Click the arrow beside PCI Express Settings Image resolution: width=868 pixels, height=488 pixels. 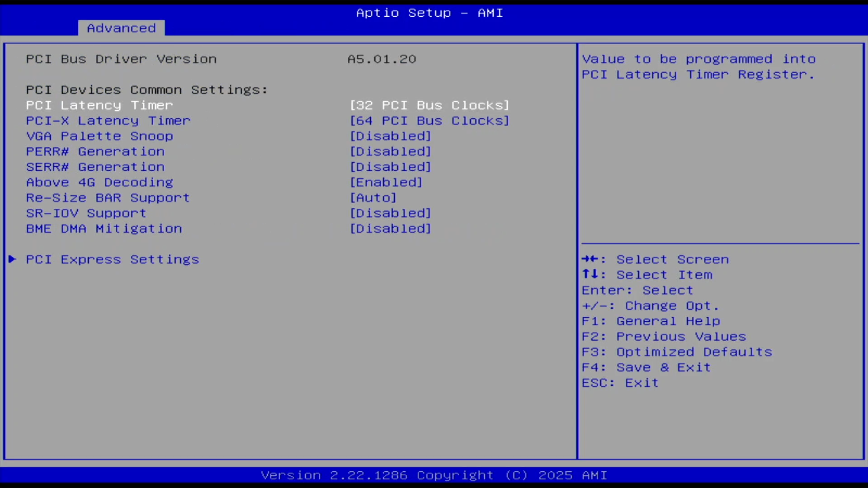pyautogui.click(x=12, y=259)
